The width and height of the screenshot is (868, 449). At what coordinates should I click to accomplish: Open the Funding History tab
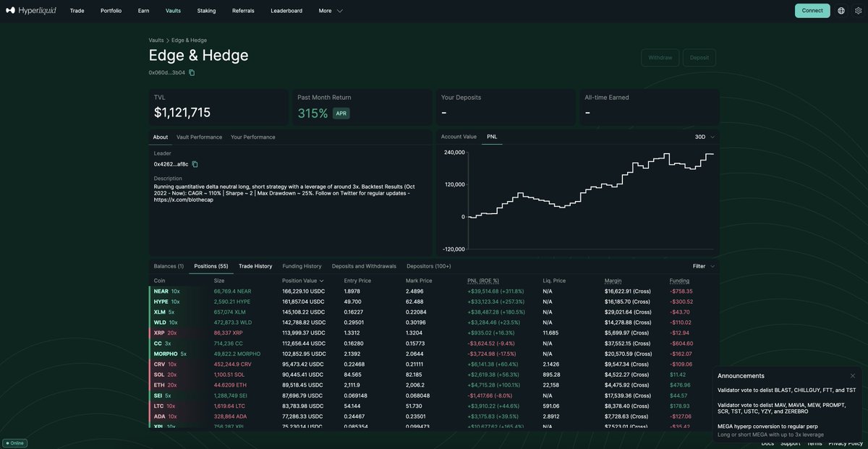302,266
